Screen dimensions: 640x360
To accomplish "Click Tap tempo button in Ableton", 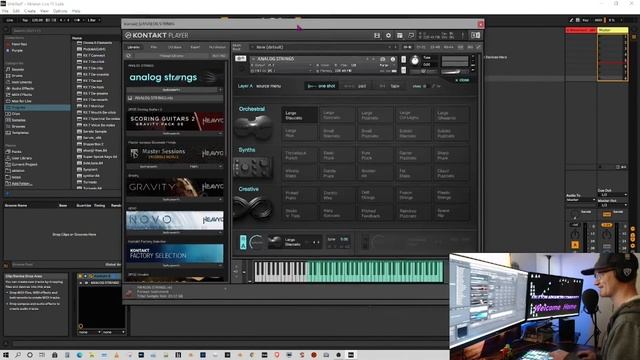I will (x=25, y=20).
